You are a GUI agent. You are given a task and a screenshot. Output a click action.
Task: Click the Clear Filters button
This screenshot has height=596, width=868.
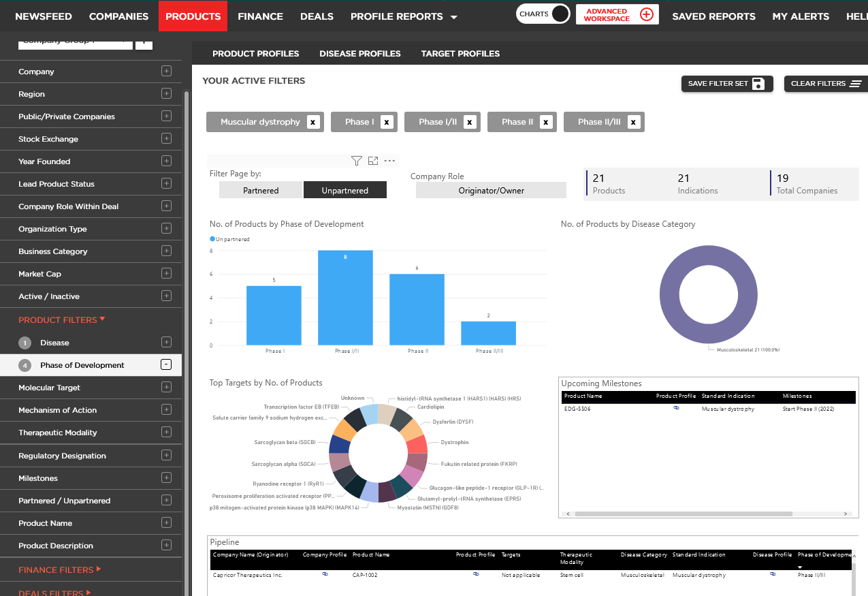coord(826,84)
